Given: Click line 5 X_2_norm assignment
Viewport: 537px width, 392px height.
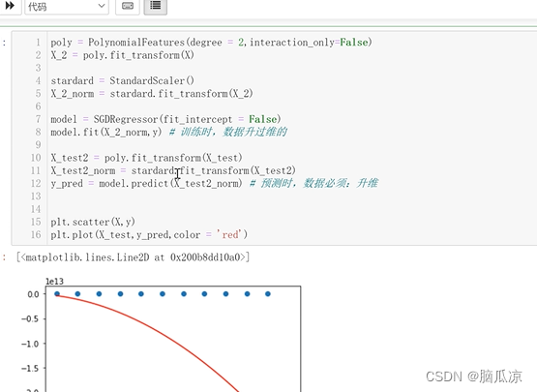Looking at the screenshot, I should click(152, 94).
